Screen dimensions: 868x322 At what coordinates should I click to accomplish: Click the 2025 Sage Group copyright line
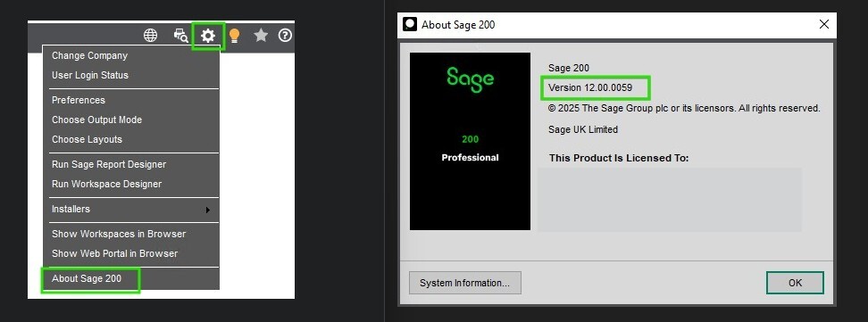pos(684,109)
